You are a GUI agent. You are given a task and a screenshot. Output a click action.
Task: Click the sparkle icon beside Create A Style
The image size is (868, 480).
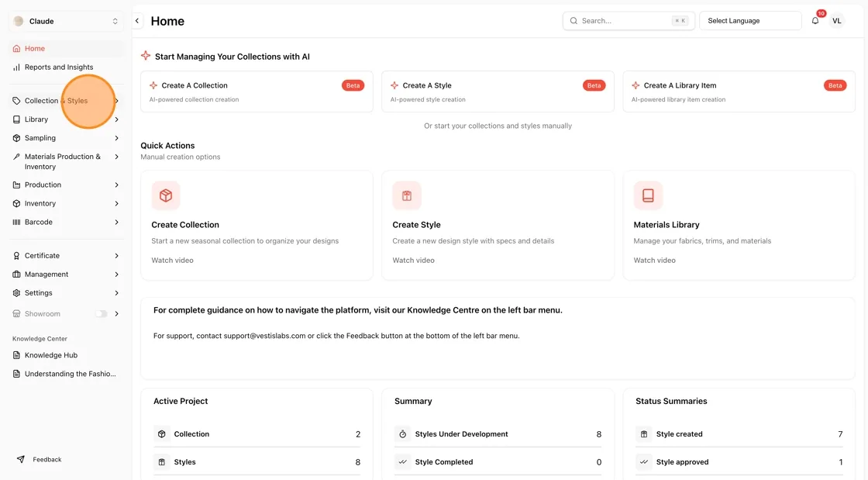(394, 85)
